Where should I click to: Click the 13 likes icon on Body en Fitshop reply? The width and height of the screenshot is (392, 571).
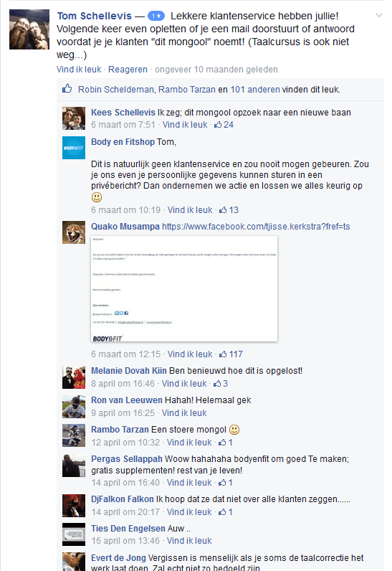(223, 210)
